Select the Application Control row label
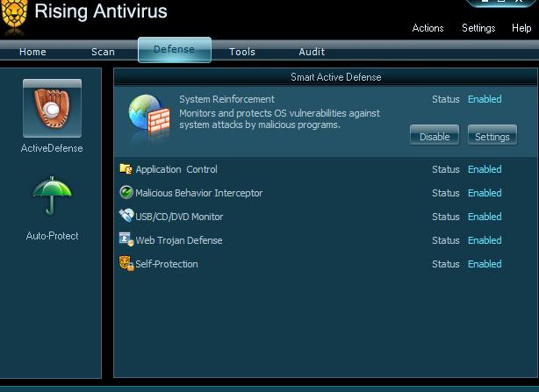539x392 pixels. coord(176,169)
